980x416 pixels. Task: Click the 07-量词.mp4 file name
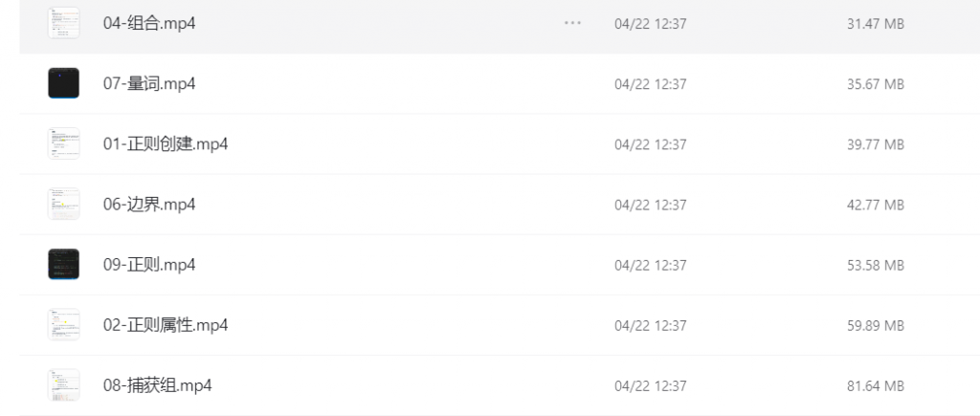pyautogui.click(x=149, y=84)
